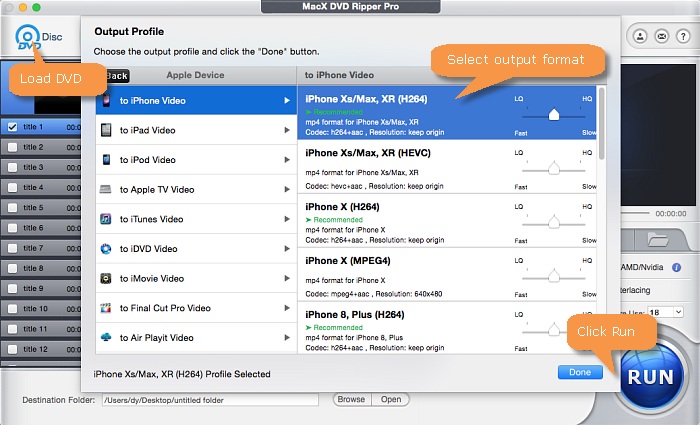Screen dimensions: 700x425
Task: Select the iPhone Xs/Max, XR (HEVC) profile
Action: [447, 167]
